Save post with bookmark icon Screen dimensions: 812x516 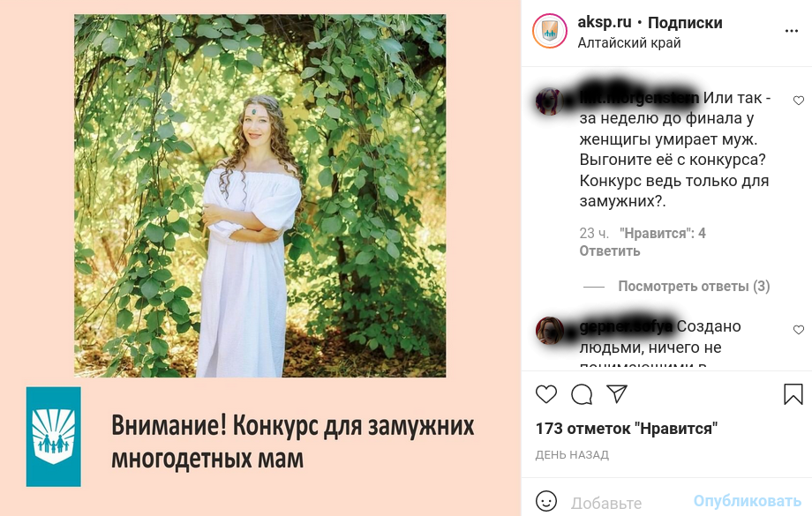click(793, 394)
